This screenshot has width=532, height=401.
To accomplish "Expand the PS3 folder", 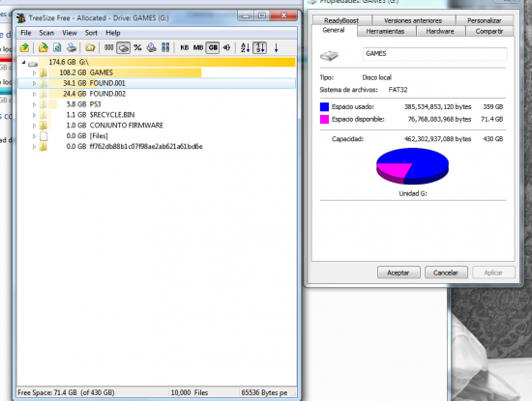I will tap(34, 104).
